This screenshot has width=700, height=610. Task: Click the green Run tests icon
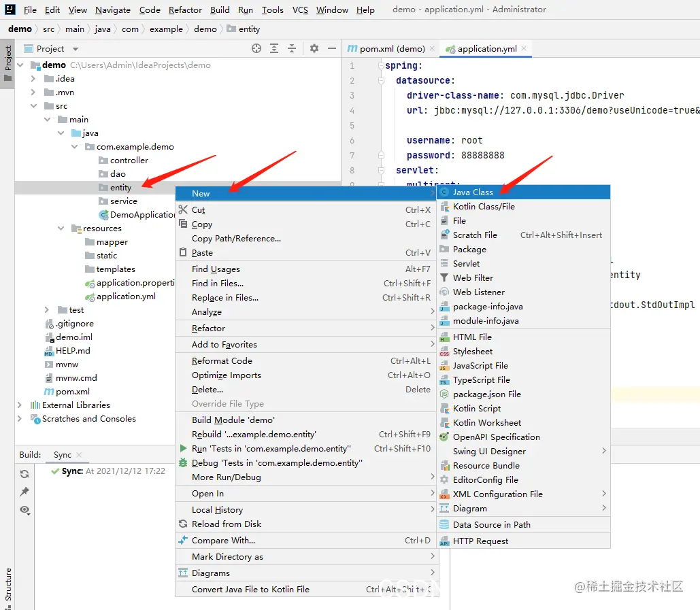183,448
